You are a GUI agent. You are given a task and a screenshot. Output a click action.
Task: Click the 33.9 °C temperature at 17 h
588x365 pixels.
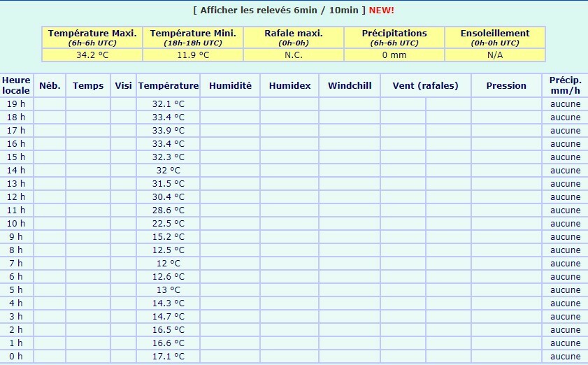[x=168, y=130]
